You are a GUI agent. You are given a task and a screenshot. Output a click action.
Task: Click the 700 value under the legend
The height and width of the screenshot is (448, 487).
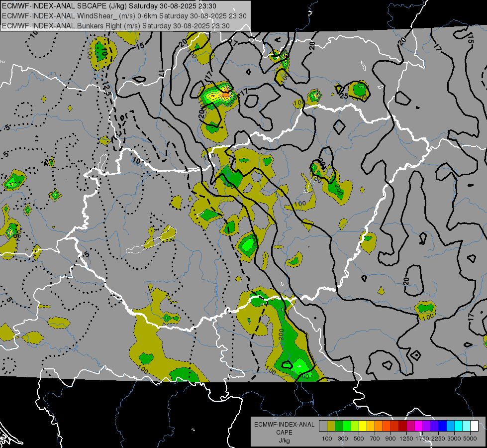coord(375,439)
